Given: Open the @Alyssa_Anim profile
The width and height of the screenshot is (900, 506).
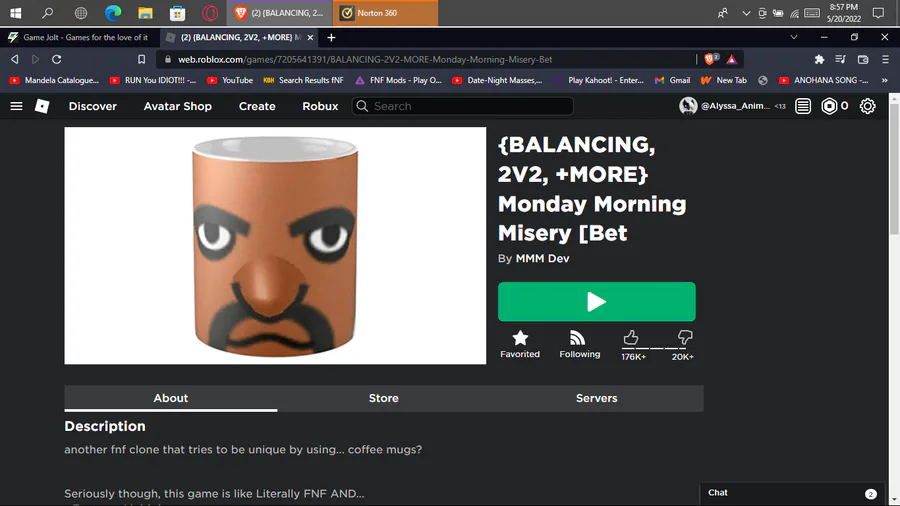Looking at the screenshot, I should click(x=725, y=106).
